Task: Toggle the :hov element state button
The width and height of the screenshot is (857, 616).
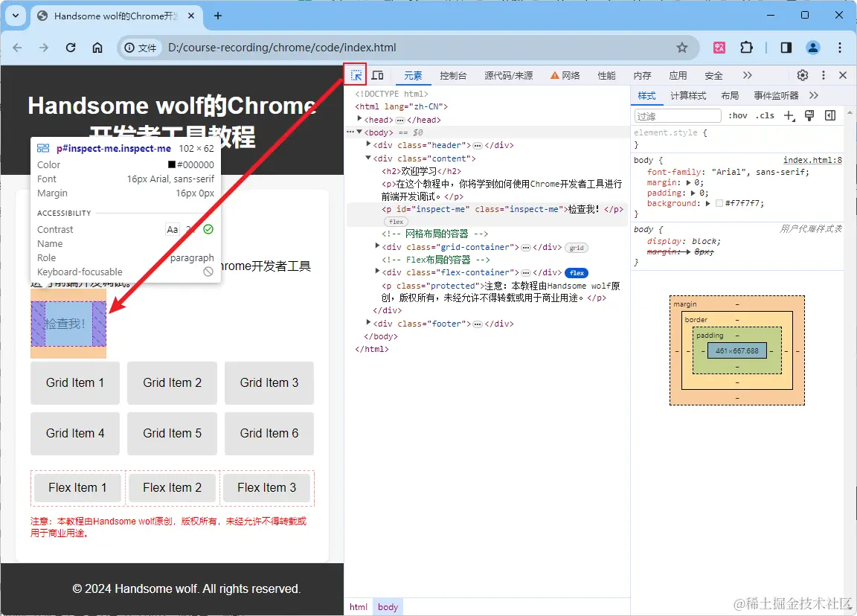Action: coord(737,115)
